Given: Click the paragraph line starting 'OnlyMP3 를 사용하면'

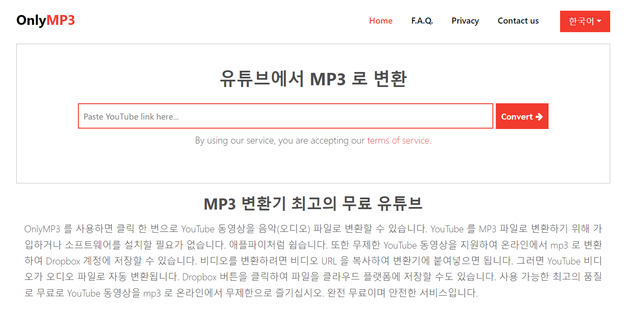Looking at the screenshot, I should 313,229.
